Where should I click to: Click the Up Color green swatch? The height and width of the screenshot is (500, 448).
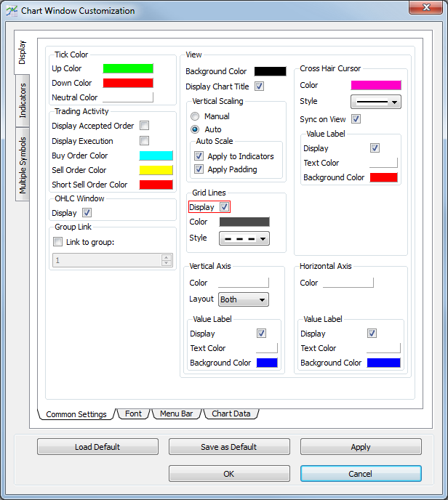(x=128, y=68)
